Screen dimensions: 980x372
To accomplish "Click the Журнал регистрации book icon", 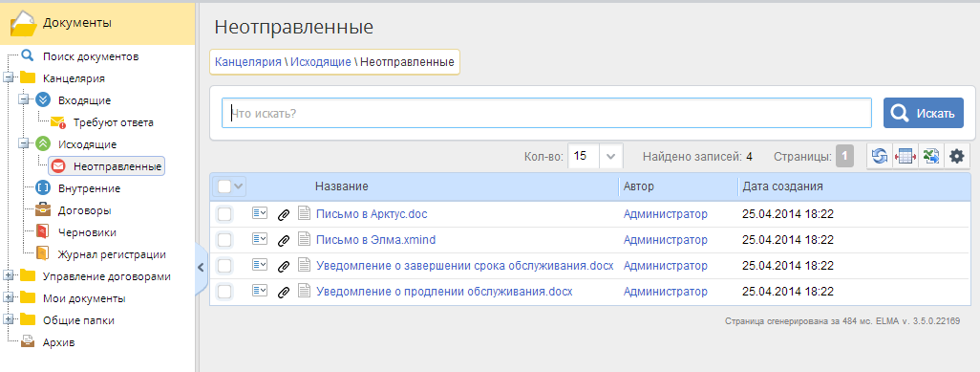I will [42, 253].
